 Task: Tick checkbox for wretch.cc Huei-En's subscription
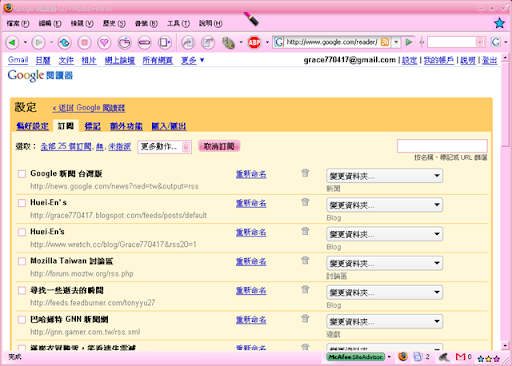22,232
